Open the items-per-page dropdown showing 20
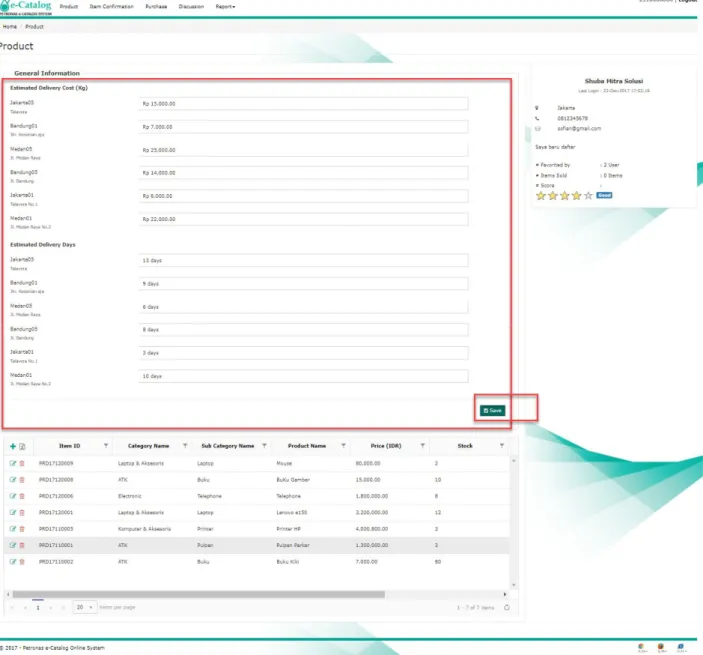The image size is (703, 655). (x=85, y=607)
